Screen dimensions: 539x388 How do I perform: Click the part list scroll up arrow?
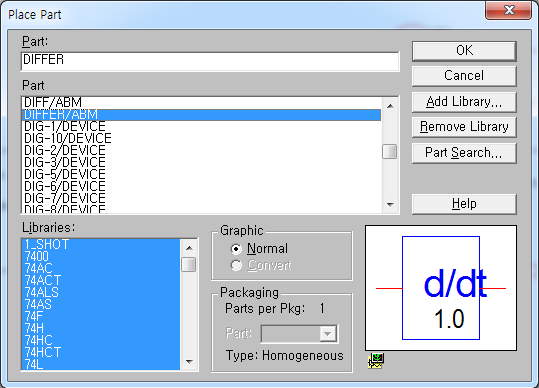pyautogui.click(x=390, y=106)
